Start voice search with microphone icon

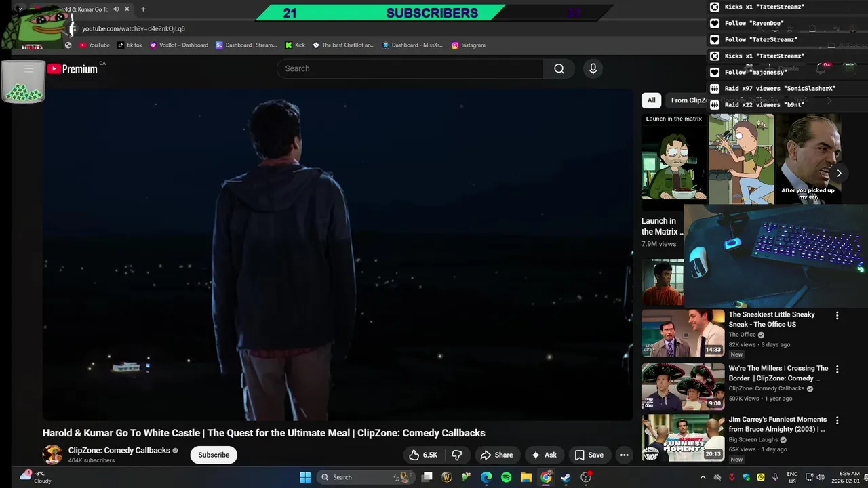click(593, 68)
